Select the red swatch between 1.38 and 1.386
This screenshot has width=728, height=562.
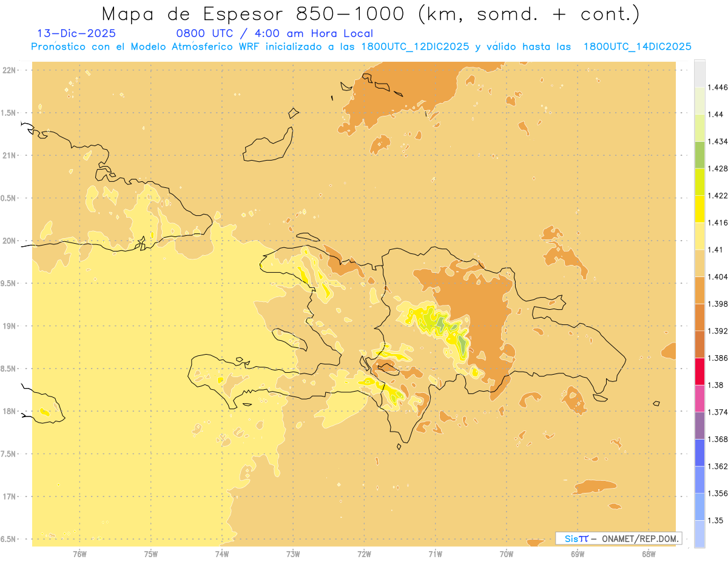click(x=700, y=371)
